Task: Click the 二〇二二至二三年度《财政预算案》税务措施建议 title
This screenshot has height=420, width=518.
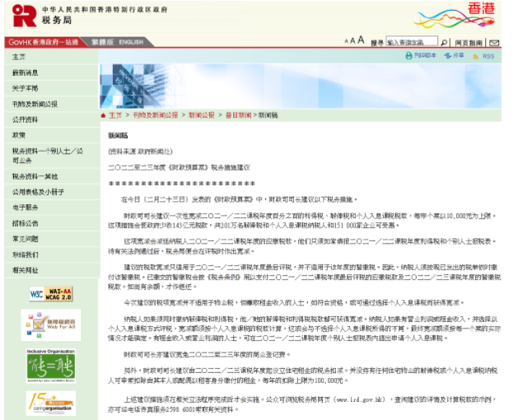Action: [179, 167]
